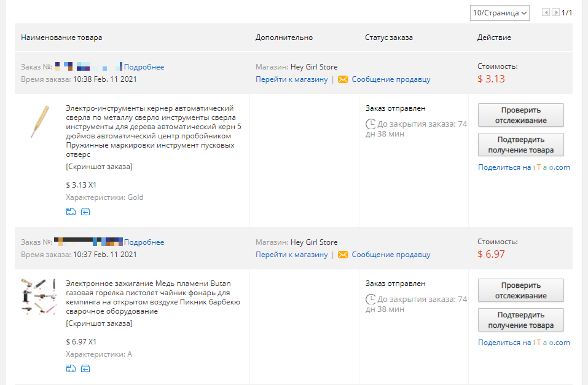Screen dimensions: 588x385
Task: Confirm receipt of the кернер order
Action: 521,145
